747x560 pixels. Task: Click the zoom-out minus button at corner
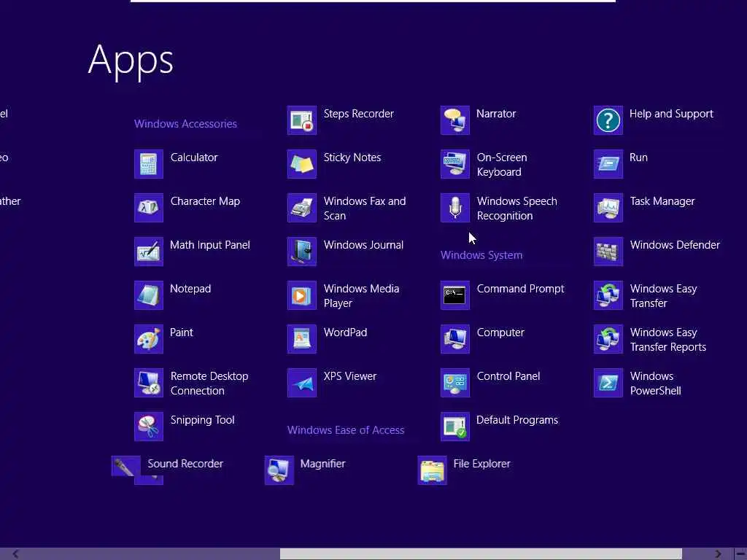740,554
